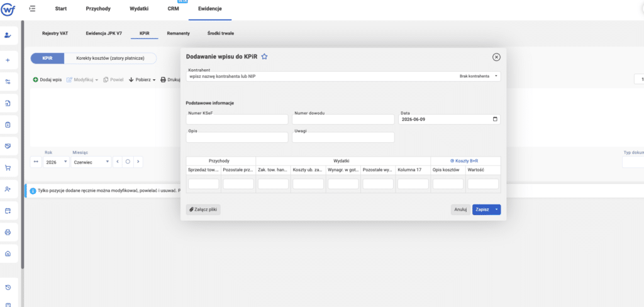This screenshot has width=644, height=307.
Task: Switch to the Środki trwałe tab
Action: (x=221, y=33)
